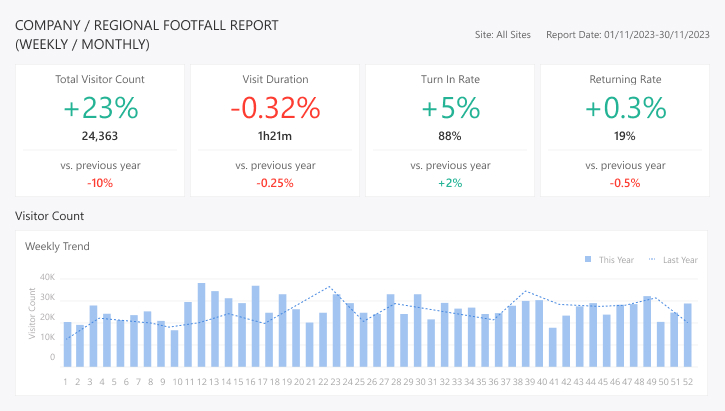Click the week 49 bar in chart
The height and width of the screenshot is (411, 725).
click(x=647, y=331)
